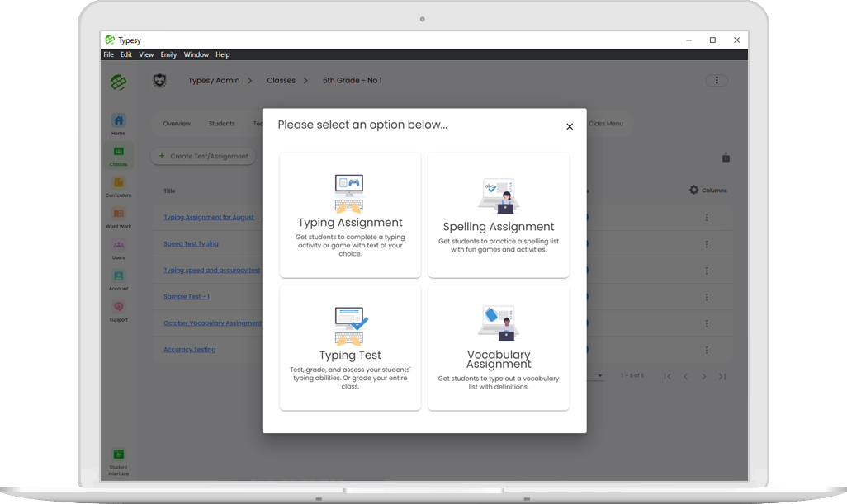This screenshot has height=504, width=847.
Task: Open the Window menu
Action: 196,54
